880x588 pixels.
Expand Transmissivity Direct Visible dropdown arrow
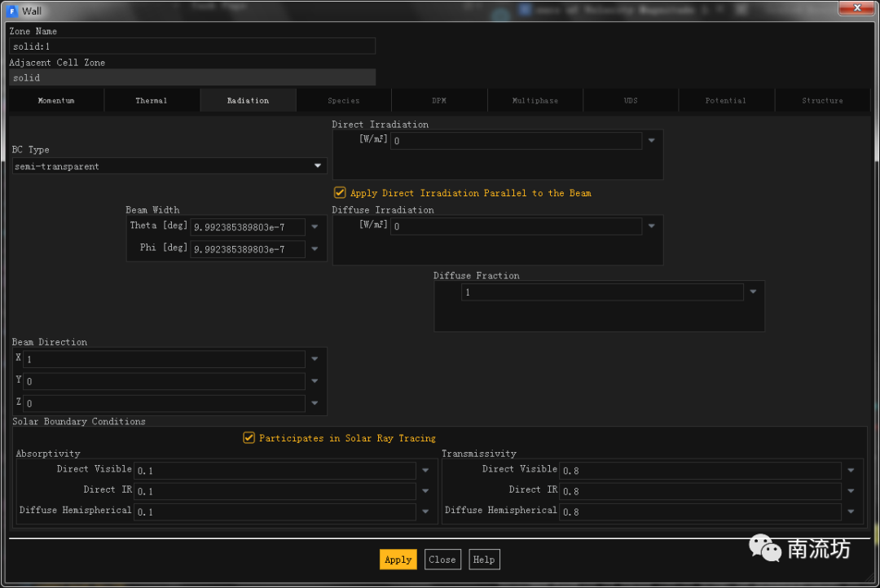click(x=851, y=471)
